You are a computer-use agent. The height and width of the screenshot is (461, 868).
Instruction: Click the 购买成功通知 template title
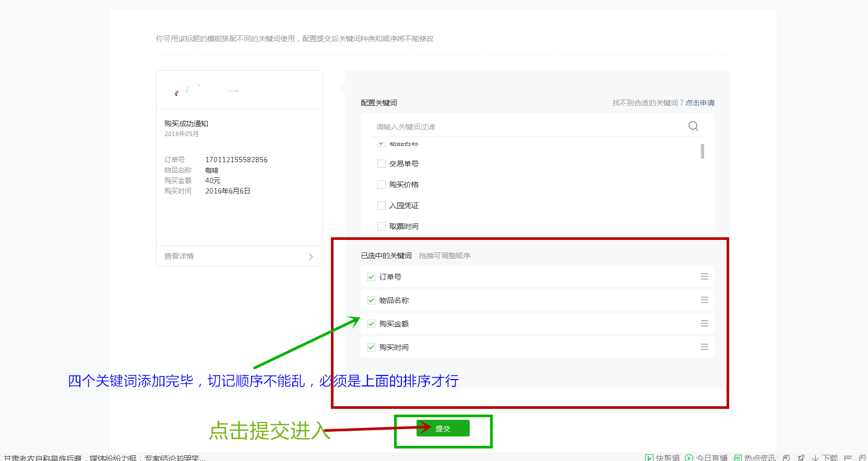(186, 124)
